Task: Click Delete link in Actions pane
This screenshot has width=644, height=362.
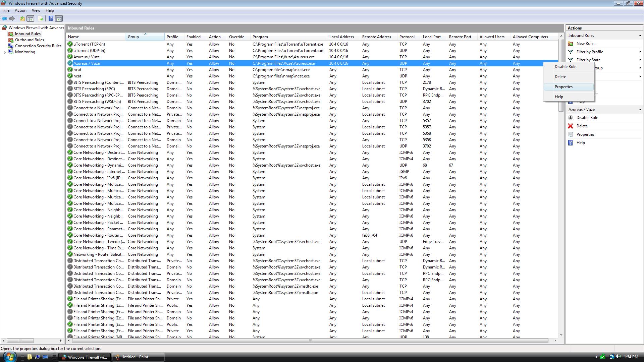Action: point(582,126)
